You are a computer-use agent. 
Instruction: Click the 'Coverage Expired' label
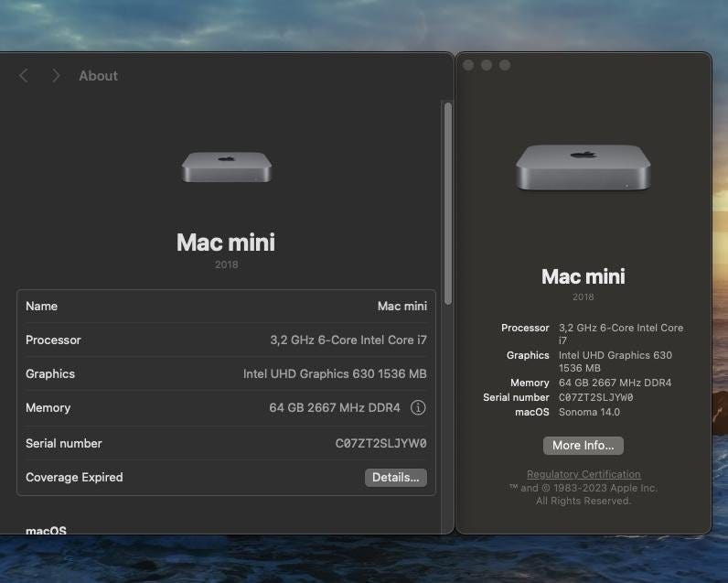pos(74,478)
